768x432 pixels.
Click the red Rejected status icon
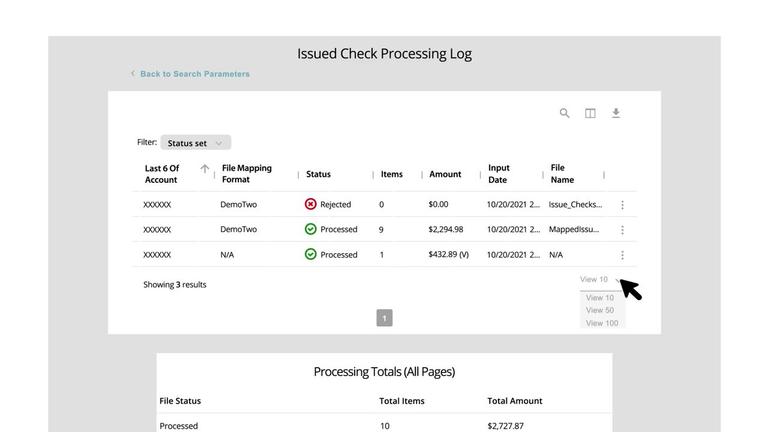[310, 204]
